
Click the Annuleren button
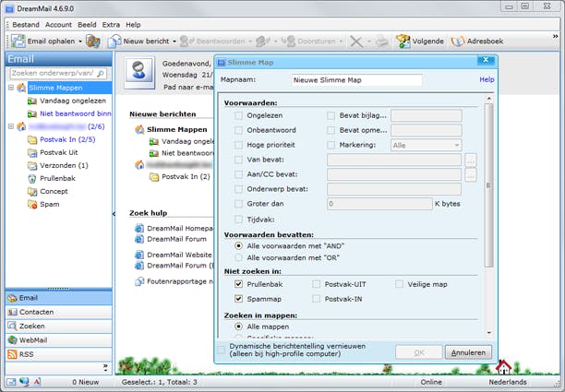click(468, 352)
